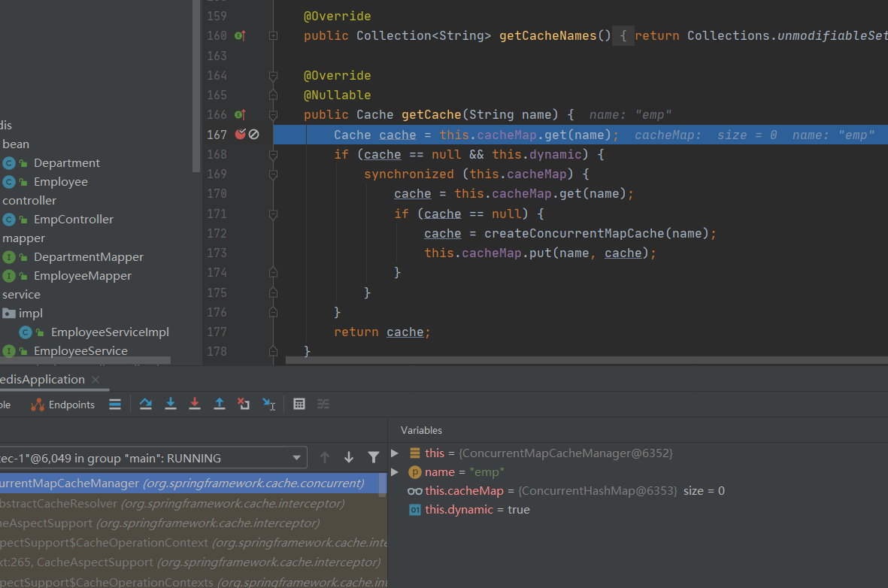Expand the 'this' variable node

click(396, 453)
